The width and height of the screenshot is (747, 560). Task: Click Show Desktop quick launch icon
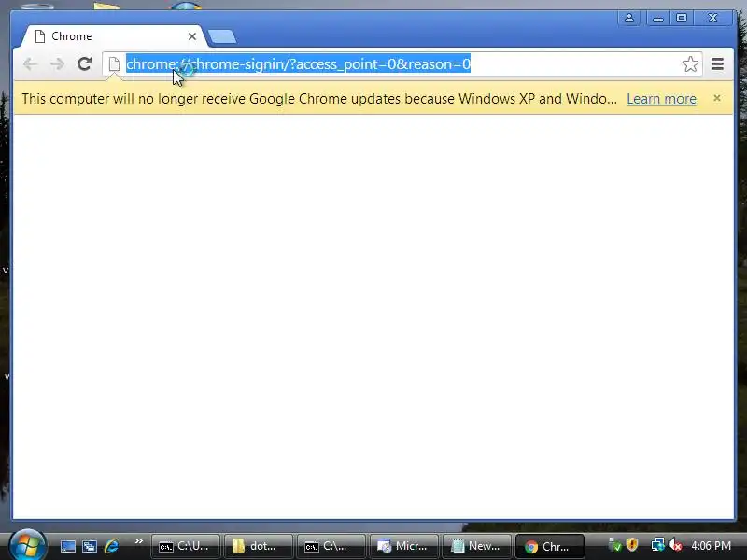click(x=67, y=546)
